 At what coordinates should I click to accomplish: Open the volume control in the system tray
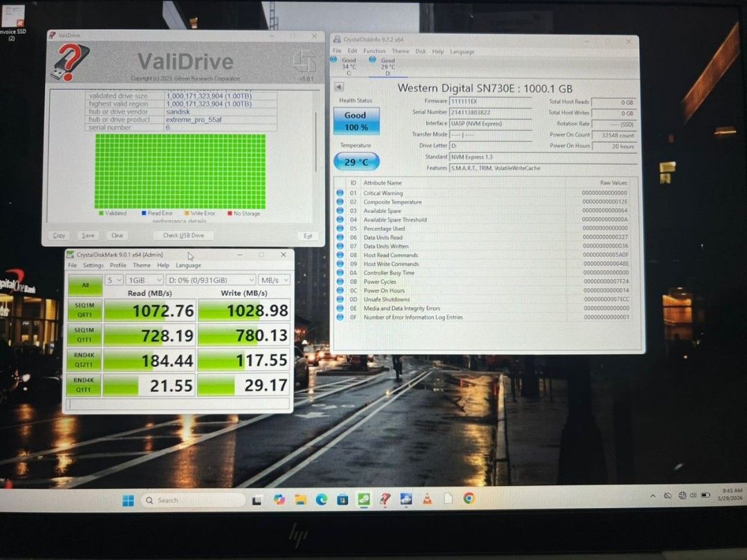point(693,495)
